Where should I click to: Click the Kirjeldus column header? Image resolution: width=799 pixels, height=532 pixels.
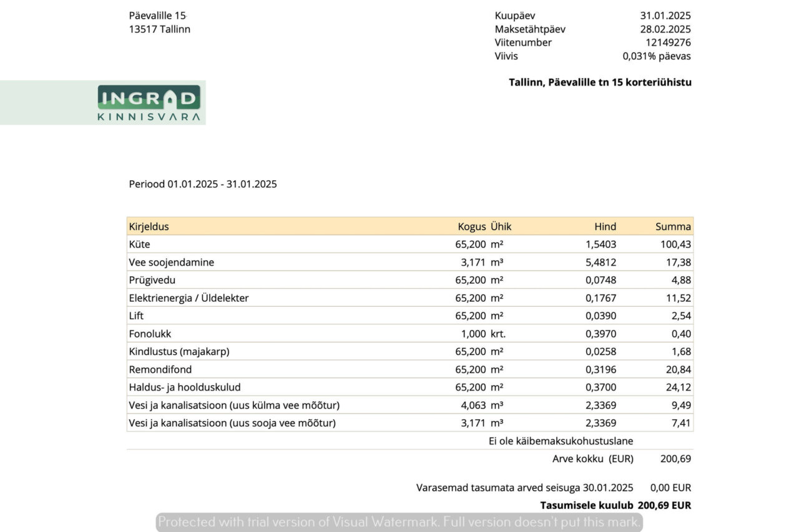[149, 226]
